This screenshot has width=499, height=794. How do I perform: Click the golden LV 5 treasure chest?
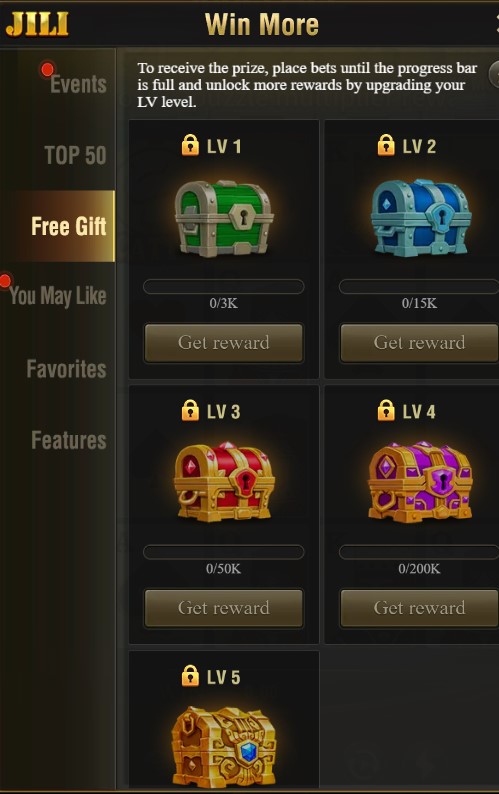click(x=224, y=746)
